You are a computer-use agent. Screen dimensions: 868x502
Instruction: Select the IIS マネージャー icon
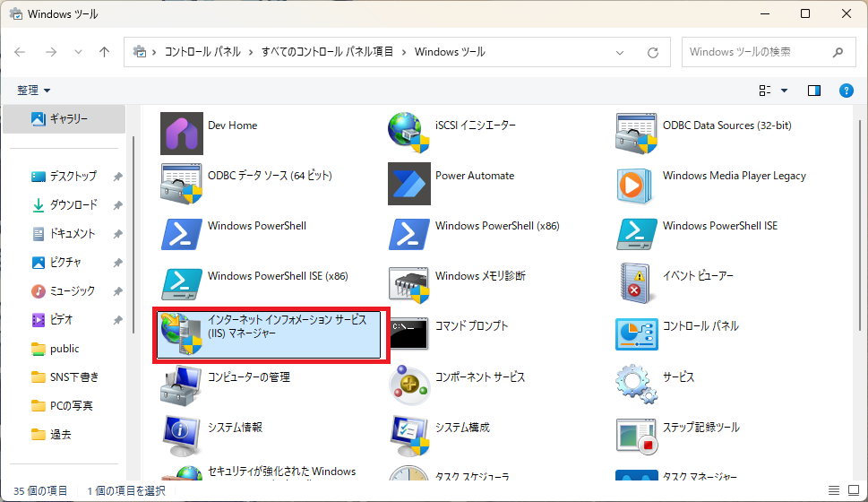[x=182, y=334]
